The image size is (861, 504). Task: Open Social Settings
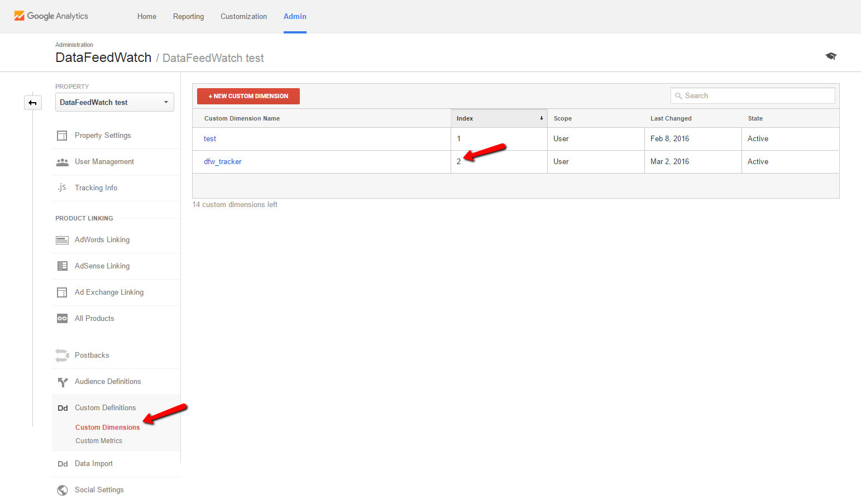99,490
